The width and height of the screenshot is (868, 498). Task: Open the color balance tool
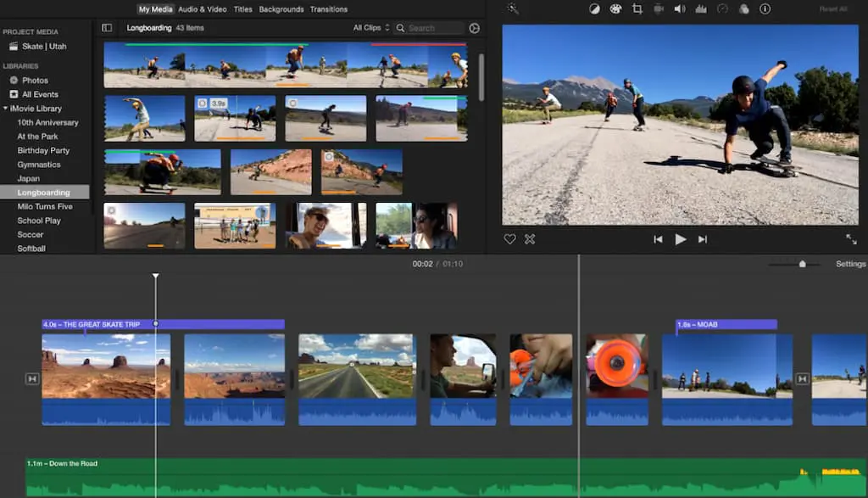click(x=594, y=8)
